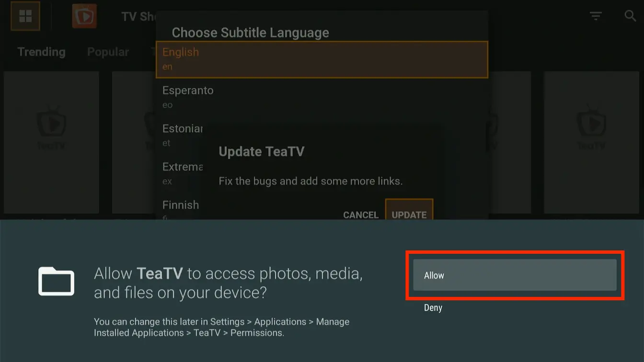Switch to the Popular tab

point(108,52)
